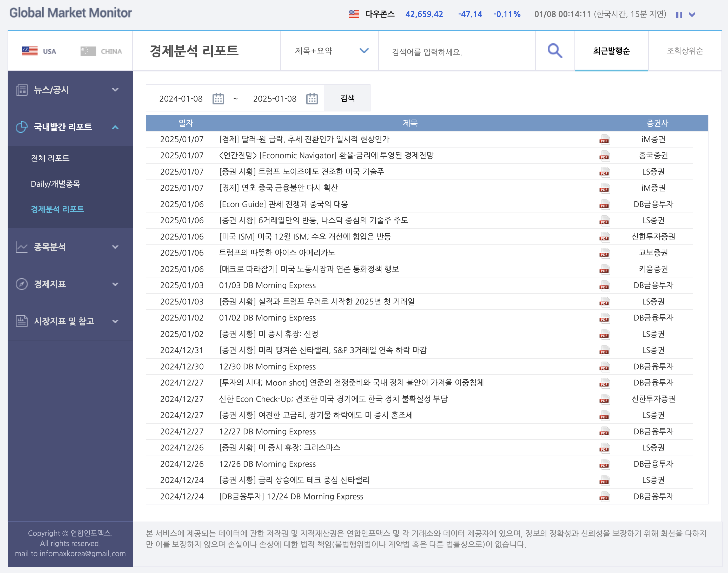Open the 제목+요약 search scope dropdown
The width and height of the screenshot is (728, 573).
pos(329,51)
